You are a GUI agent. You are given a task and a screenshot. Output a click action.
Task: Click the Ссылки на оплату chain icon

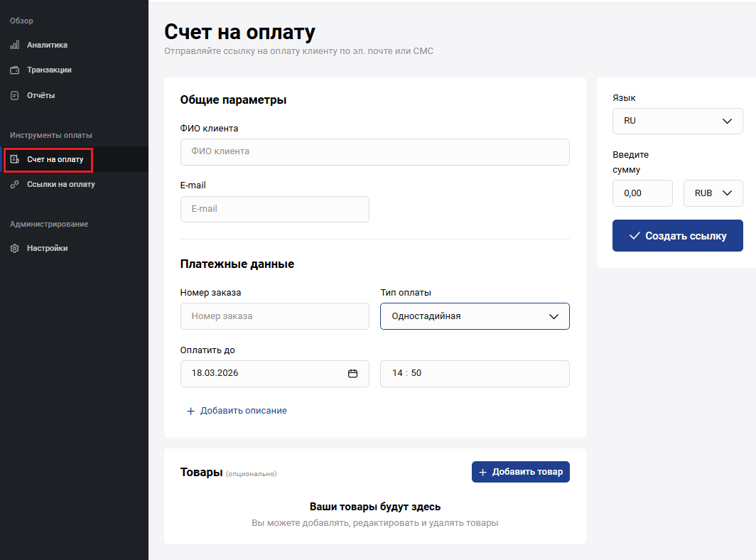pos(14,185)
